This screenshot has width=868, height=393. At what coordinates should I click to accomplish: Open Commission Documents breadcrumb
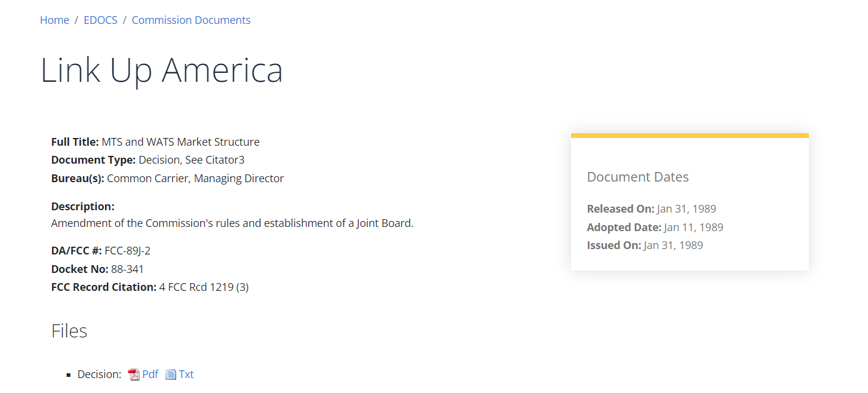(x=191, y=20)
